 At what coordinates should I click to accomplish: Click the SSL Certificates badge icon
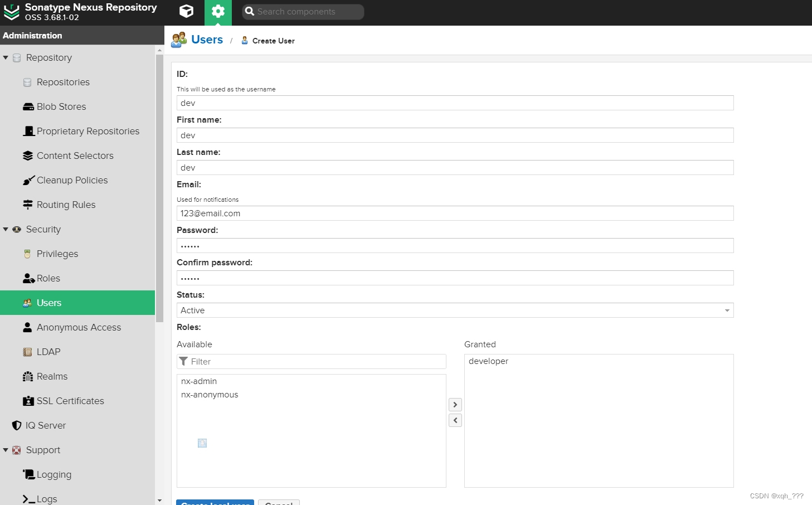[28, 401]
